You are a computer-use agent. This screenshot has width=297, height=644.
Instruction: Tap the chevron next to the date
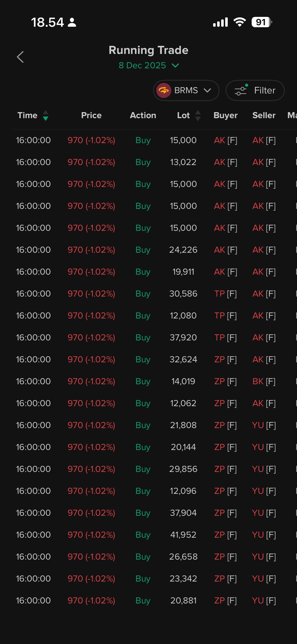click(x=175, y=66)
